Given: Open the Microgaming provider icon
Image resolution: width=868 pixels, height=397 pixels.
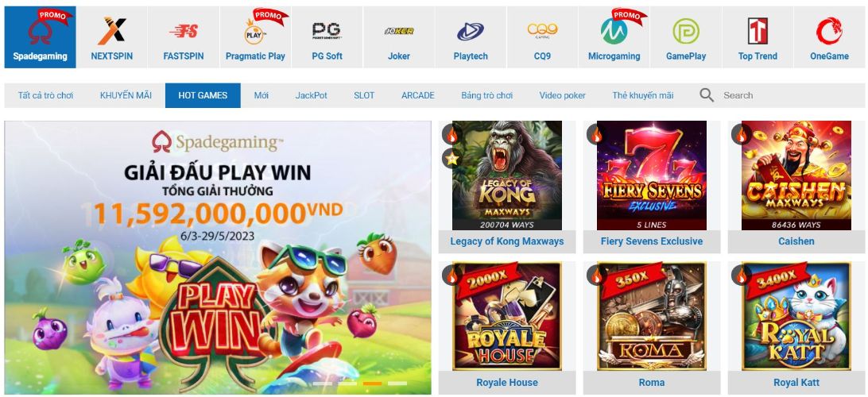Looking at the screenshot, I should 614,31.
